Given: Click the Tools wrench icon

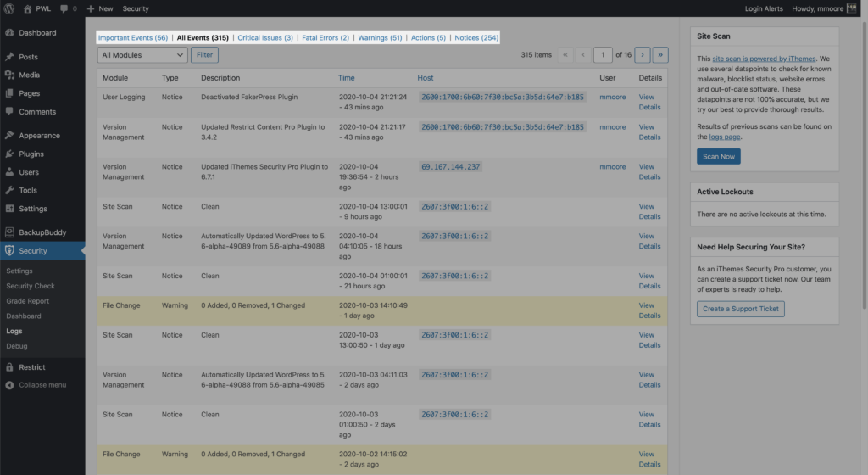Looking at the screenshot, I should [x=9, y=190].
